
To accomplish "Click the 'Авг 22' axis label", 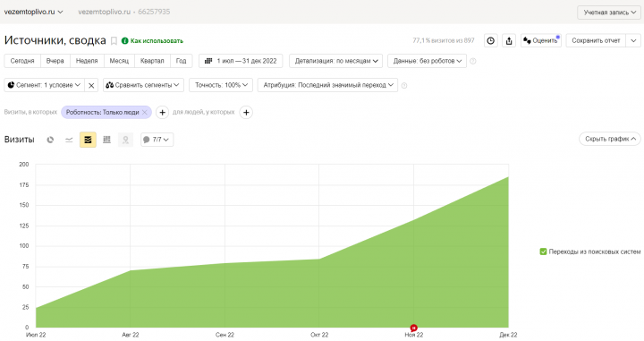I will coord(131,335).
